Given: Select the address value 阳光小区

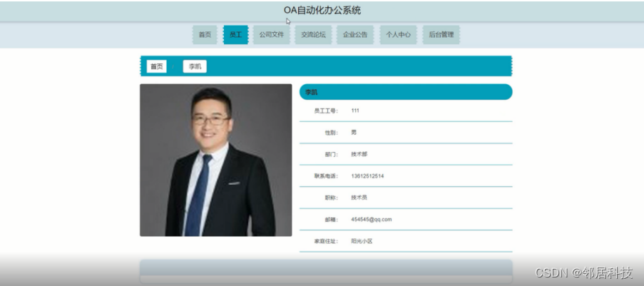Looking at the screenshot, I should [362, 241].
